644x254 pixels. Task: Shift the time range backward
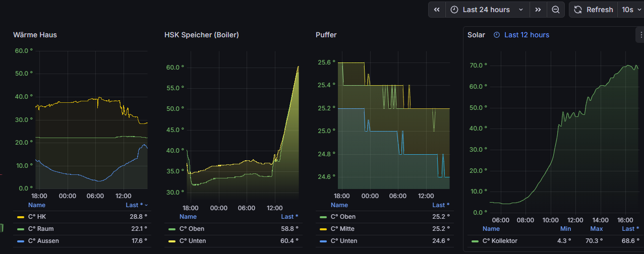pos(437,10)
